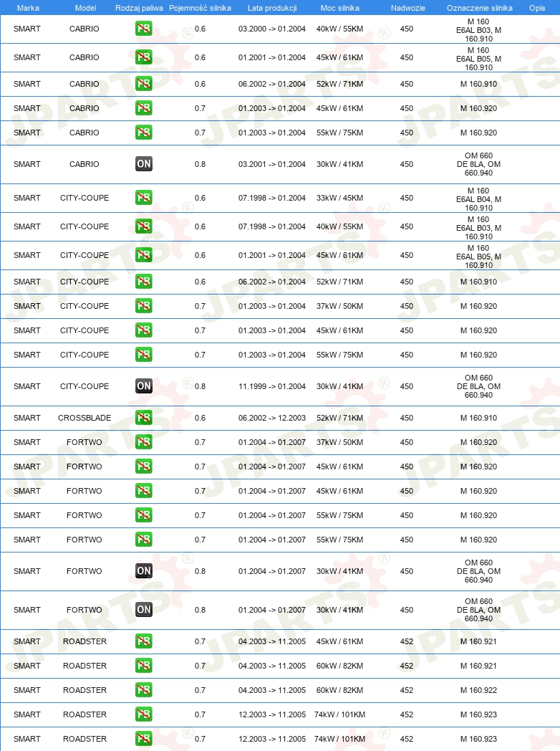Click petrol icon in CITY-COUPE 0.6 45kW / 61KM row
Viewport: 560px width, 751px height.
[144, 255]
